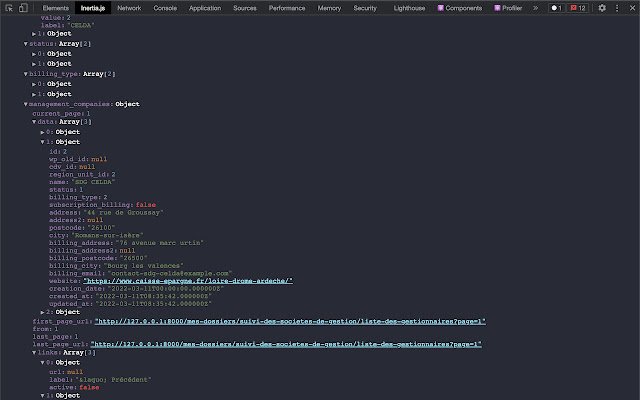
Task: Toggle the device toolbar icon
Action: click(23, 8)
